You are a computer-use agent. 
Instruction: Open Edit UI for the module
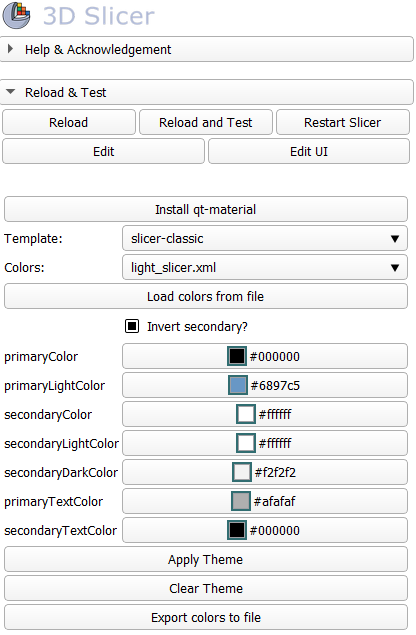point(309,151)
